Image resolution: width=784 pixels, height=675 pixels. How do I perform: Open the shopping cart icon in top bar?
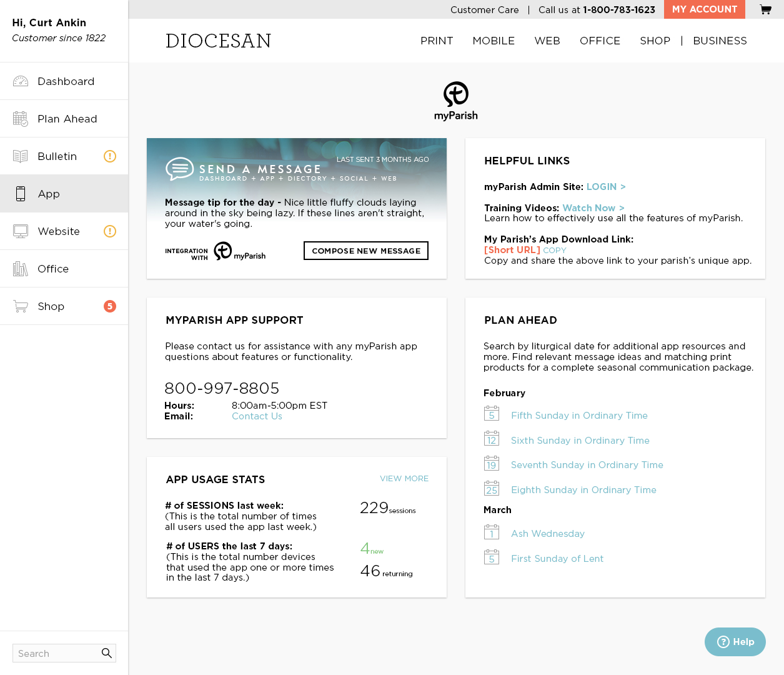765,9
